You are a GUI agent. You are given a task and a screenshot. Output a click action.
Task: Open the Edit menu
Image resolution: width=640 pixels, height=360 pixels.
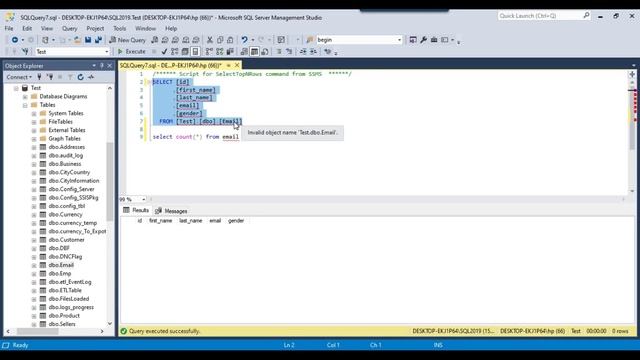(27, 29)
